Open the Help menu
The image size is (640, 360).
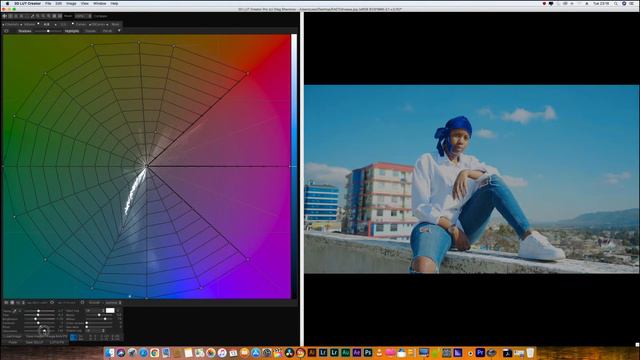[x=114, y=3]
